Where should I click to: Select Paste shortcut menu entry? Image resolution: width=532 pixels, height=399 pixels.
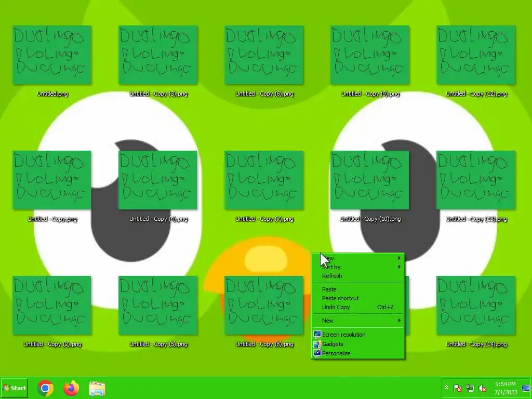[x=358, y=298]
